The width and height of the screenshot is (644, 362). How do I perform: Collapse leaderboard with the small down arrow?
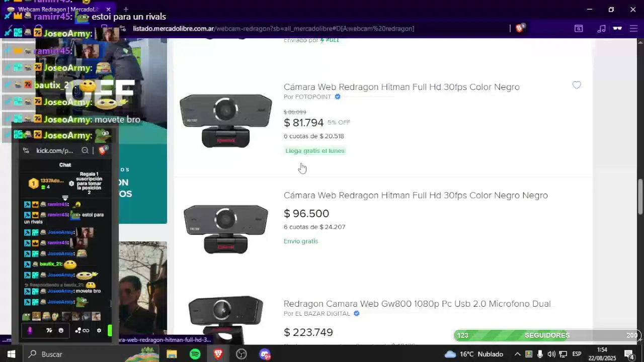[x=65, y=198]
